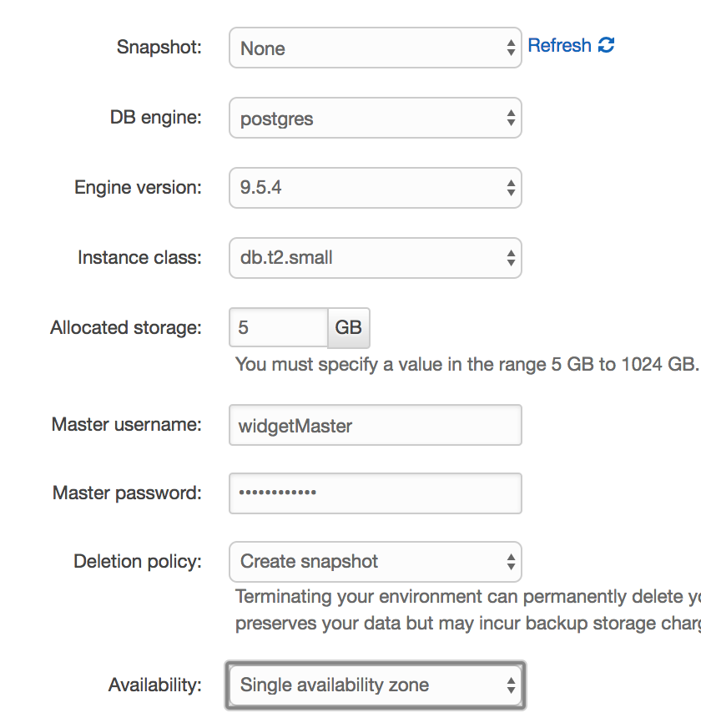Screen dimensions: 701x728
Task: Open the DB engine dropdown showing postgres
Action: 375,119
